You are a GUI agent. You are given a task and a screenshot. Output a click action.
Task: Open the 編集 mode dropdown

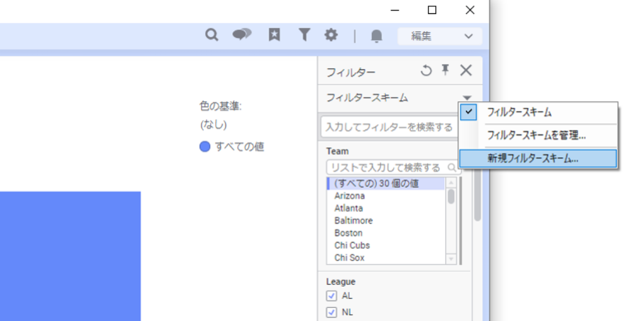point(439,36)
